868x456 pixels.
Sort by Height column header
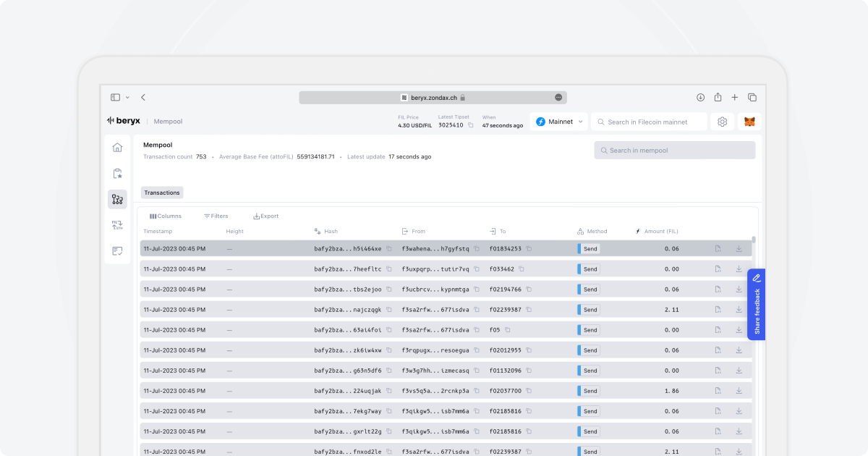tap(235, 232)
